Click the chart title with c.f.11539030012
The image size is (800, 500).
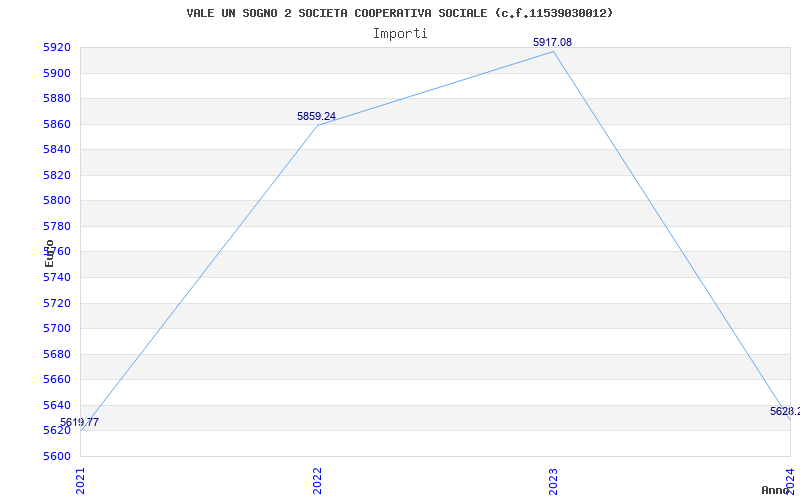[x=400, y=13]
